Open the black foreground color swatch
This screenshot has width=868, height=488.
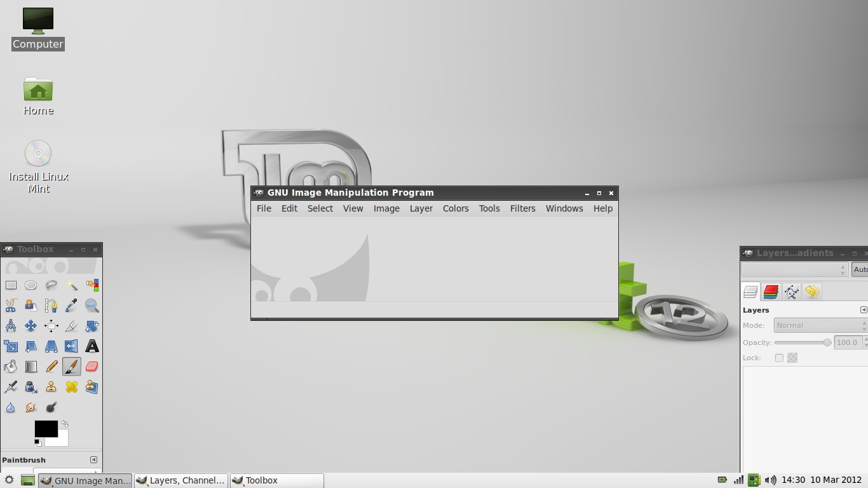[x=46, y=429]
